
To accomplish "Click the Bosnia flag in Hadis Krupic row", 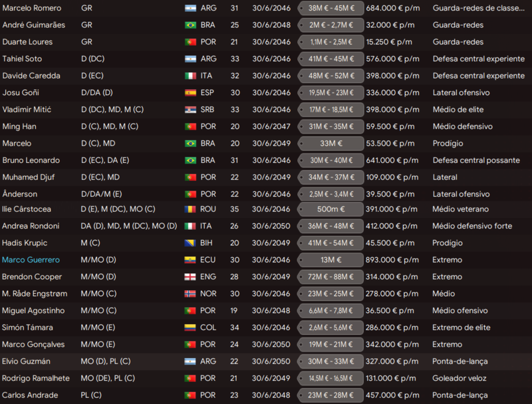I will (x=190, y=243).
